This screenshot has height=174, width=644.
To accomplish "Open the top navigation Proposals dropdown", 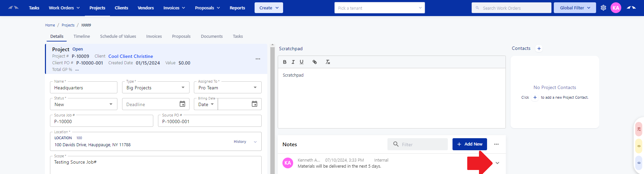I will (207, 8).
